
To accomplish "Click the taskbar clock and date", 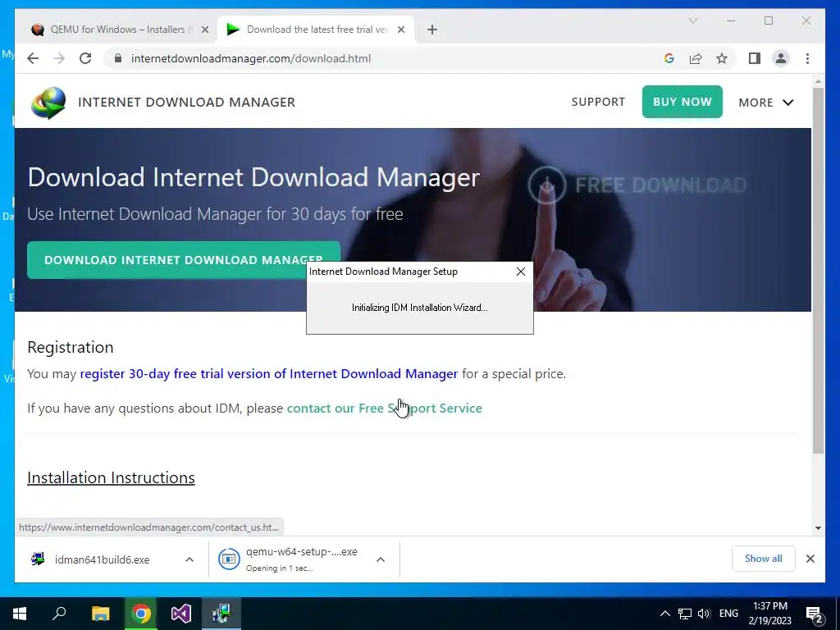I will click(x=770, y=614).
